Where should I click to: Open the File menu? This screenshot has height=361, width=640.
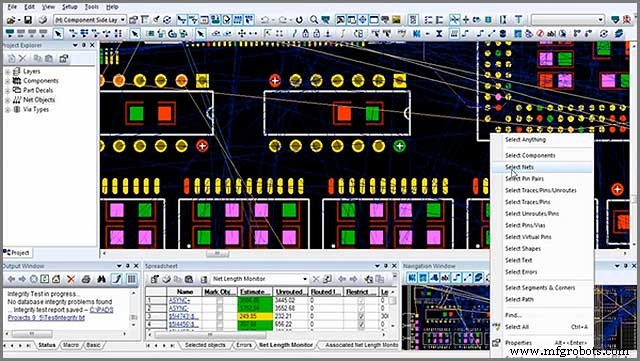tap(12, 7)
